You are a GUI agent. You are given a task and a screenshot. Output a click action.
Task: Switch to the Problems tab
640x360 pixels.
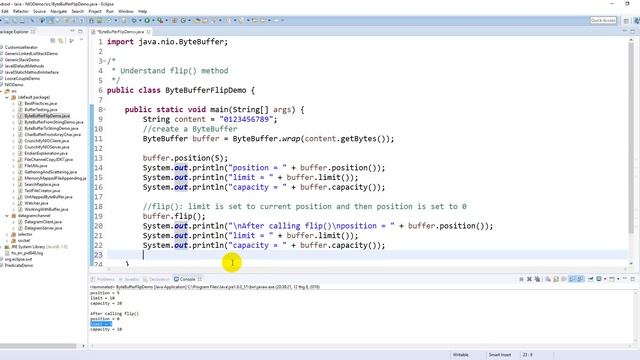click(x=102, y=279)
